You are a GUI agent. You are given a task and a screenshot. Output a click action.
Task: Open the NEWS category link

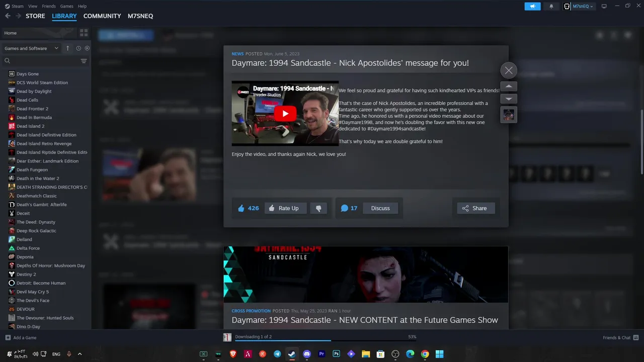pyautogui.click(x=237, y=54)
